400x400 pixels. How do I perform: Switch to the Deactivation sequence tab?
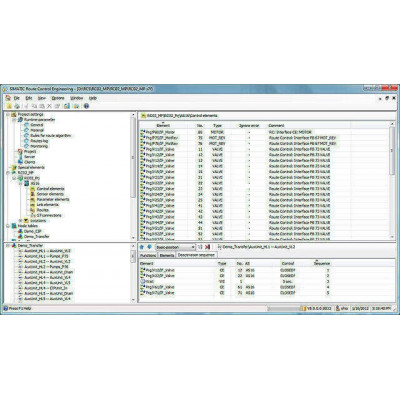[x=196, y=255]
